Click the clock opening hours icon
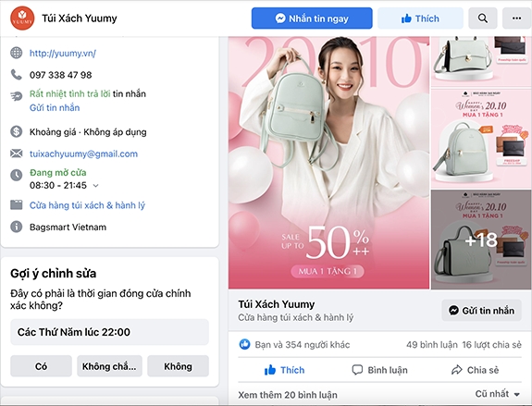The width and height of the screenshot is (532, 406). click(x=17, y=175)
